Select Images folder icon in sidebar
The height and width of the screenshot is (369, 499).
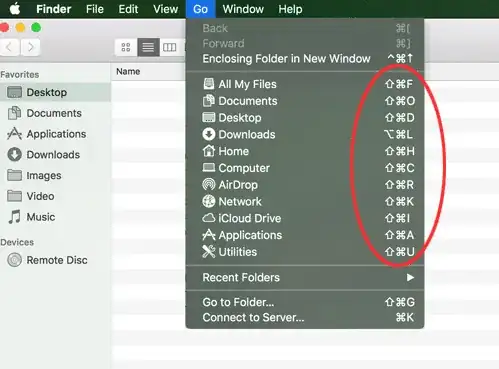coord(14,175)
